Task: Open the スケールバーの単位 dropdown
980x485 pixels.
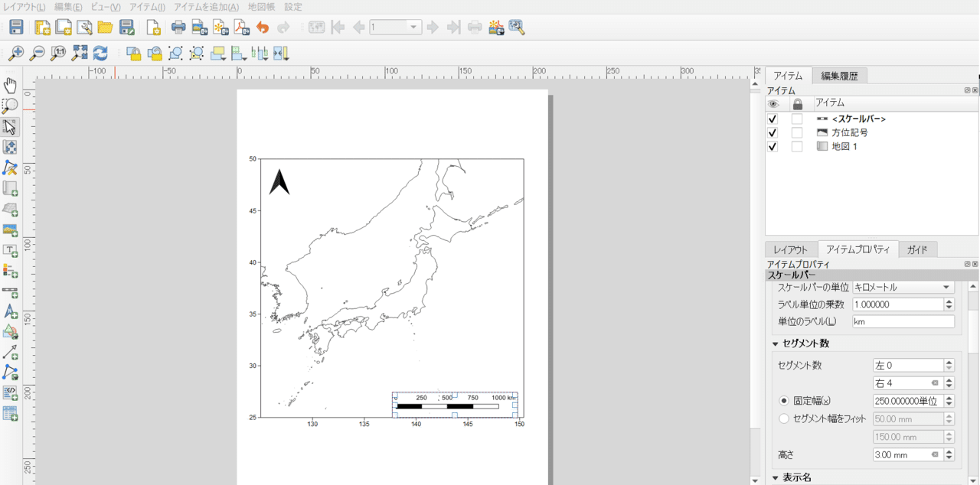Action: [x=948, y=287]
